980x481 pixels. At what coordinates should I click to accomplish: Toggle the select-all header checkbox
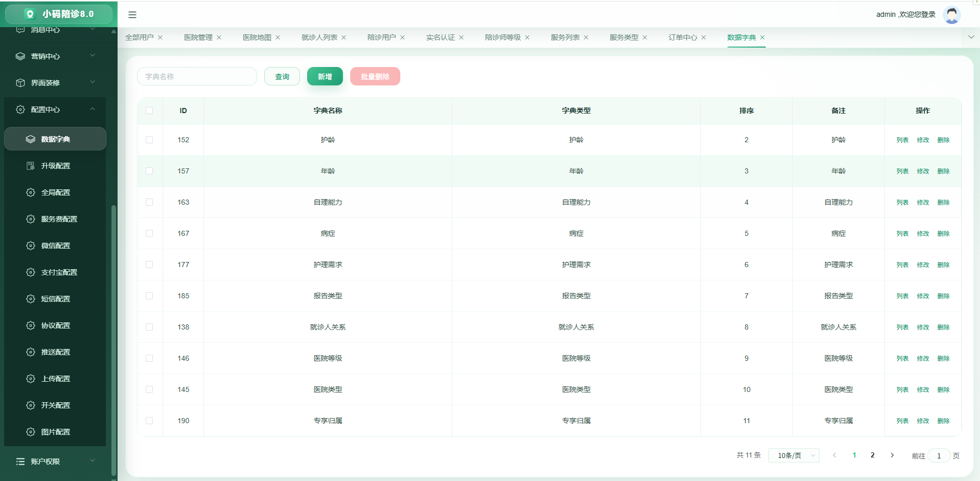point(149,111)
